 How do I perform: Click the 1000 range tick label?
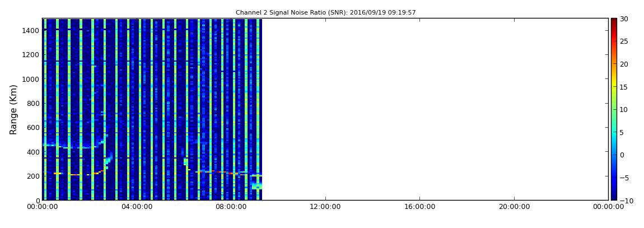[31, 79]
